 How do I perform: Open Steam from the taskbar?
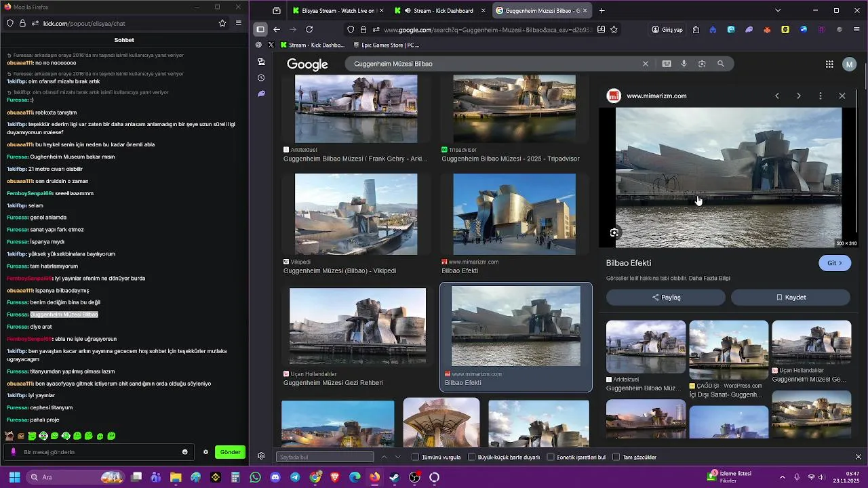[x=395, y=477]
